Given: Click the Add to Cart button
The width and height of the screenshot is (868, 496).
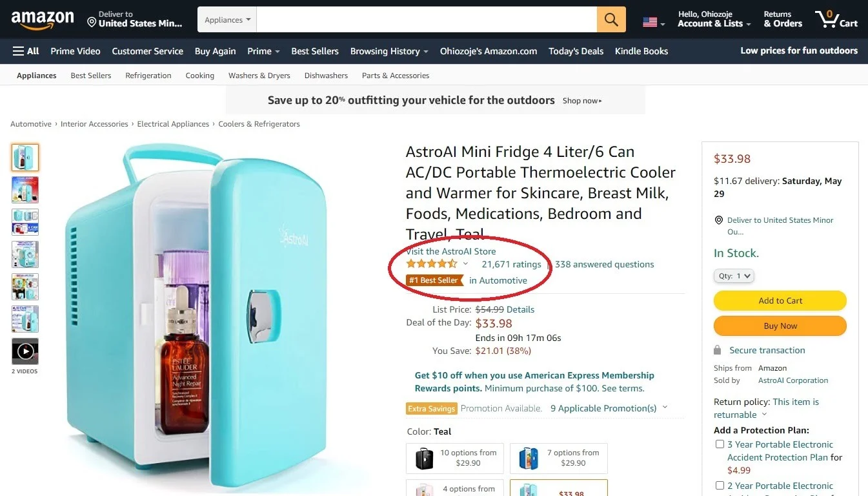Looking at the screenshot, I should (780, 300).
